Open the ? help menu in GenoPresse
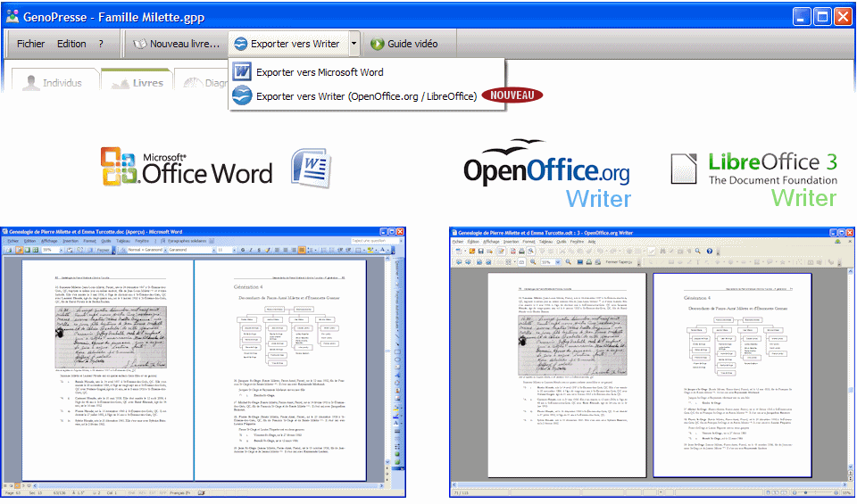857x504 pixels. [101, 44]
